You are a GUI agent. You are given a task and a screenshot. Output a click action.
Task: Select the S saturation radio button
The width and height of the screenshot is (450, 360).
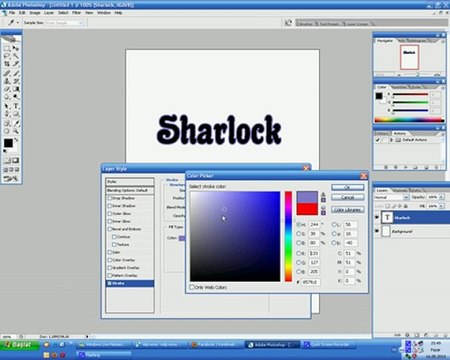[x=299, y=234]
